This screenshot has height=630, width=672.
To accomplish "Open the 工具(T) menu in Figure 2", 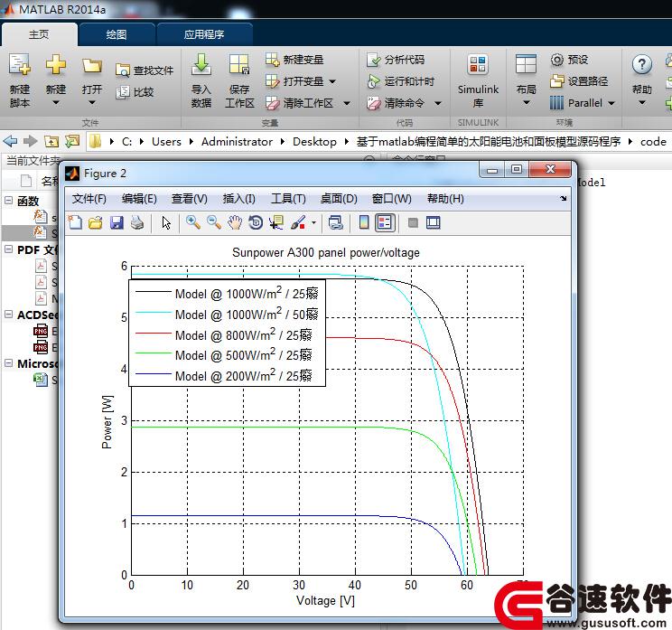I will 288,199.
